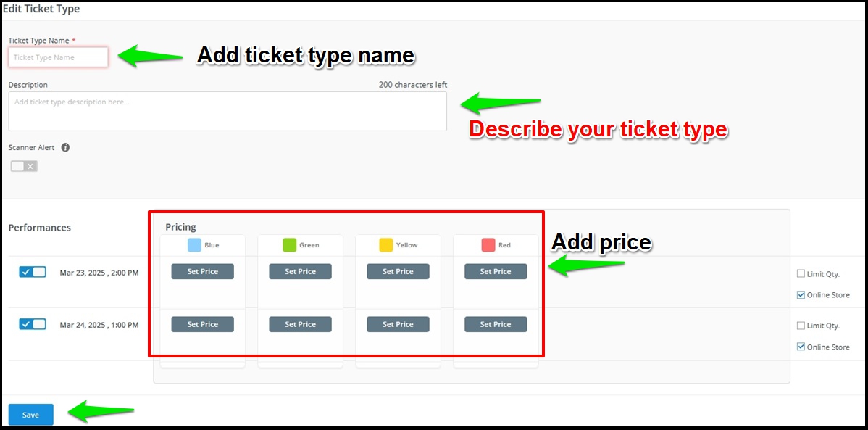Uncheck Online Store for the Mar 23 performance
This screenshot has height=430, width=868.
click(801, 295)
